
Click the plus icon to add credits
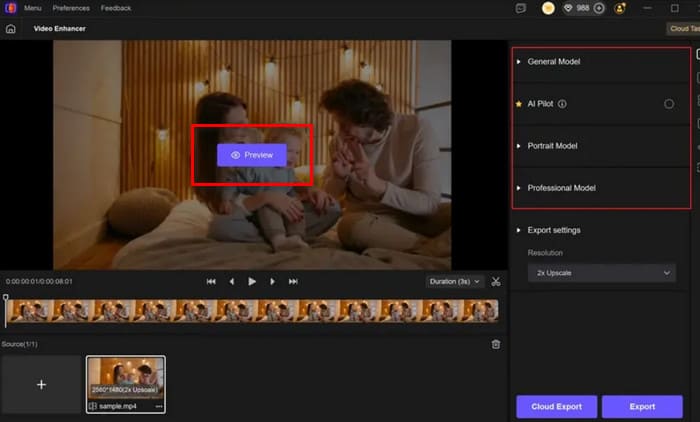point(599,8)
